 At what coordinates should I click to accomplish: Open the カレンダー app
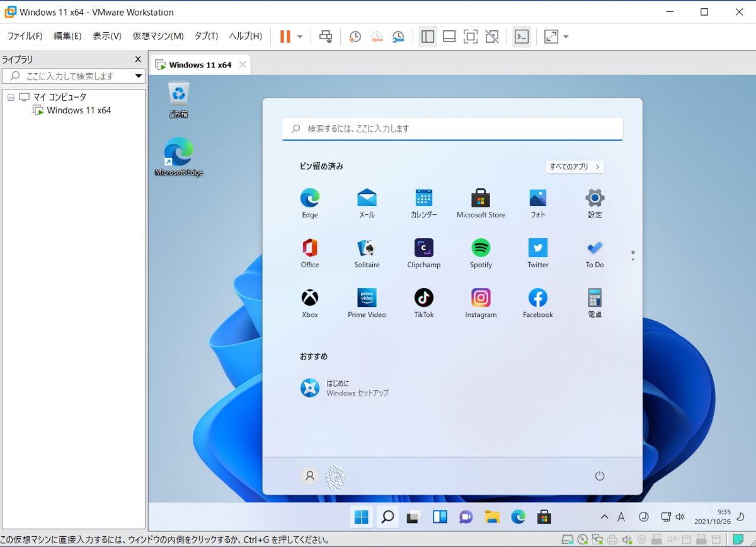pyautogui.click(x=424, y=204)
